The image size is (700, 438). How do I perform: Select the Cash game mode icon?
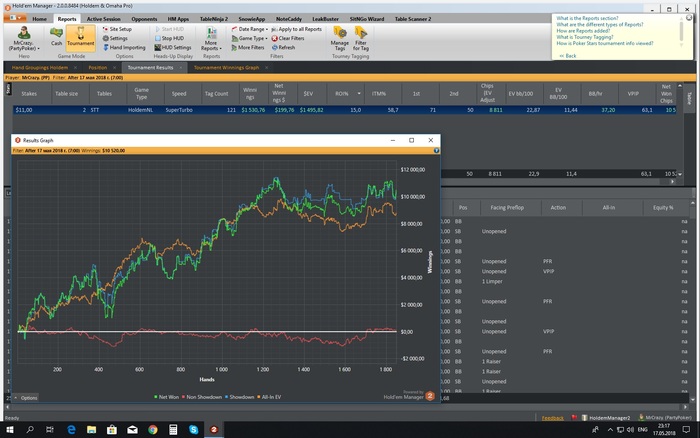pos(56,37)
